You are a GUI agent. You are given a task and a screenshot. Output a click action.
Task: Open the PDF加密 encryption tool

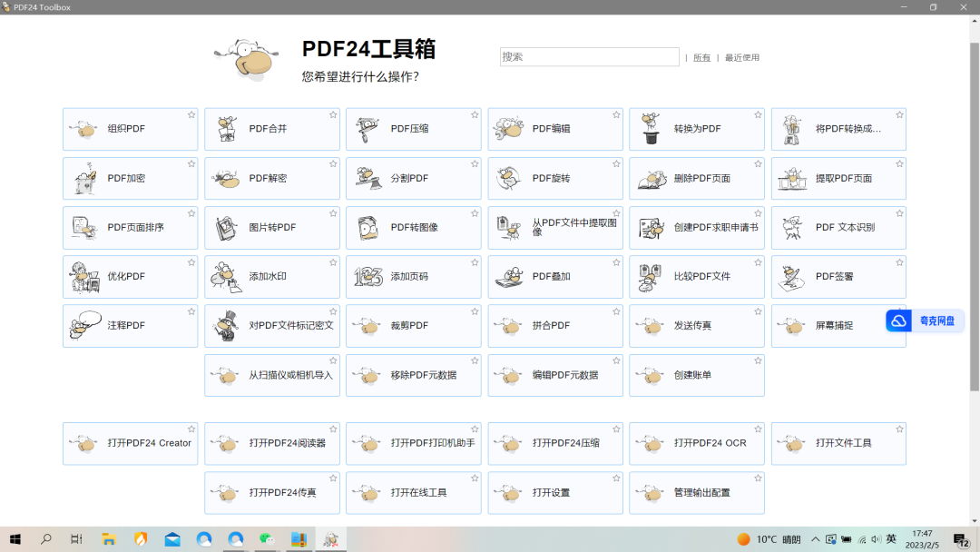(x=130, y=178)
